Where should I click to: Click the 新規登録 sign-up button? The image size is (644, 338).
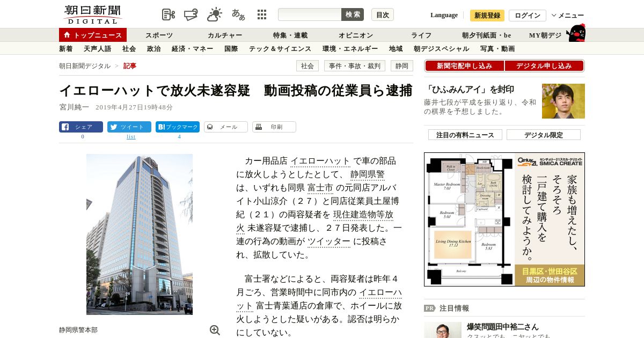pos(487,15)
